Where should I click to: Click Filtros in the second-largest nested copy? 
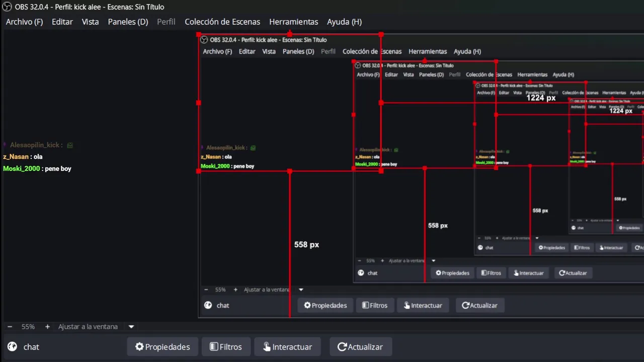click(x=491, y=273)
